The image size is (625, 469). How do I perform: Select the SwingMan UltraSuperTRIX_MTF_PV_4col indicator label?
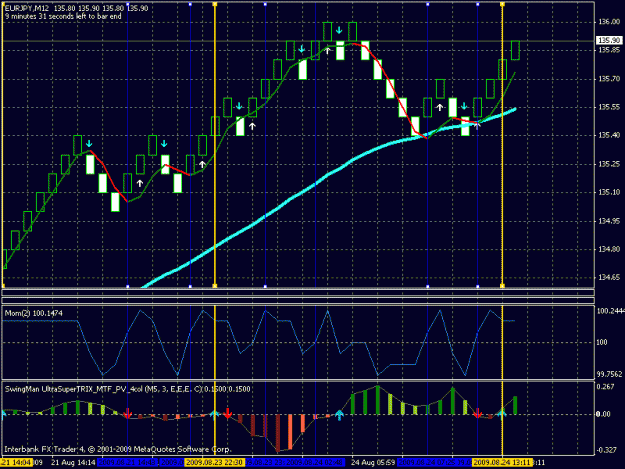coord(128,389)
